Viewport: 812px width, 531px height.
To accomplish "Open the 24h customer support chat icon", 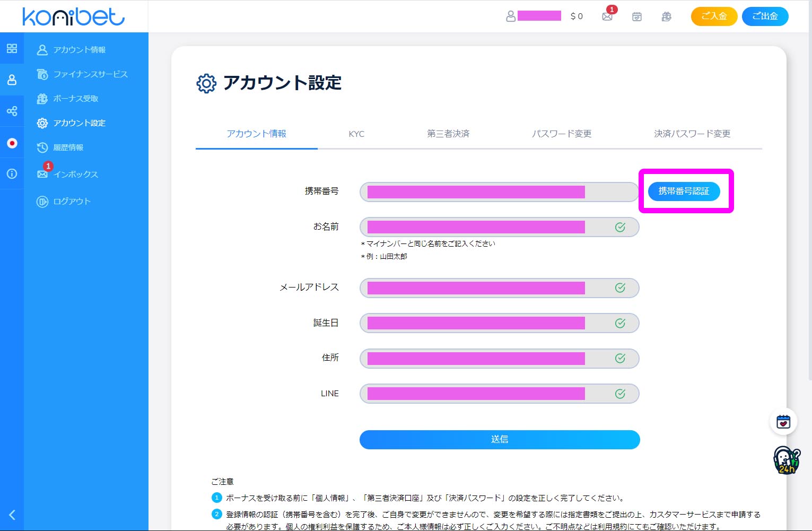I will (x=785, y=460).
